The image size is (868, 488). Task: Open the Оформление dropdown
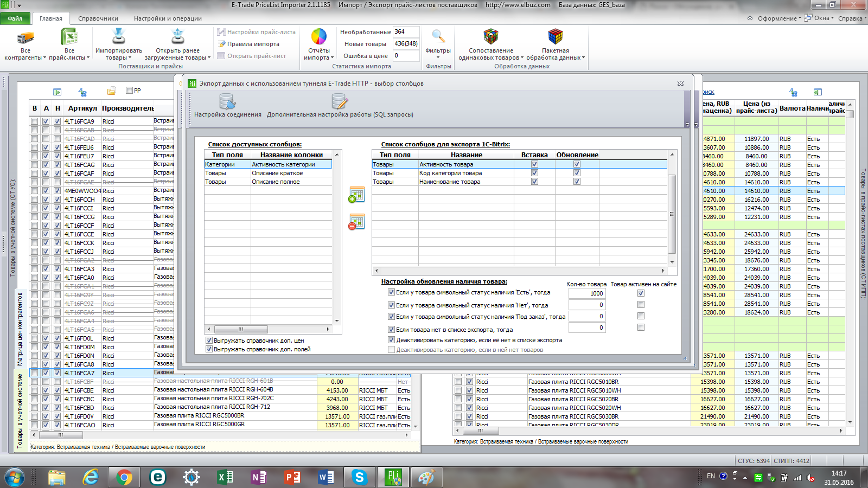779,18
